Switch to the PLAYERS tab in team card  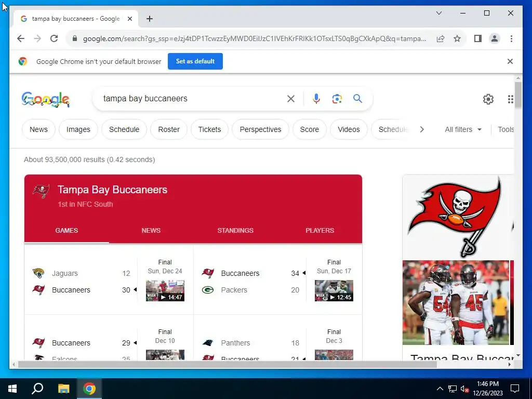(x=320, y=231)
